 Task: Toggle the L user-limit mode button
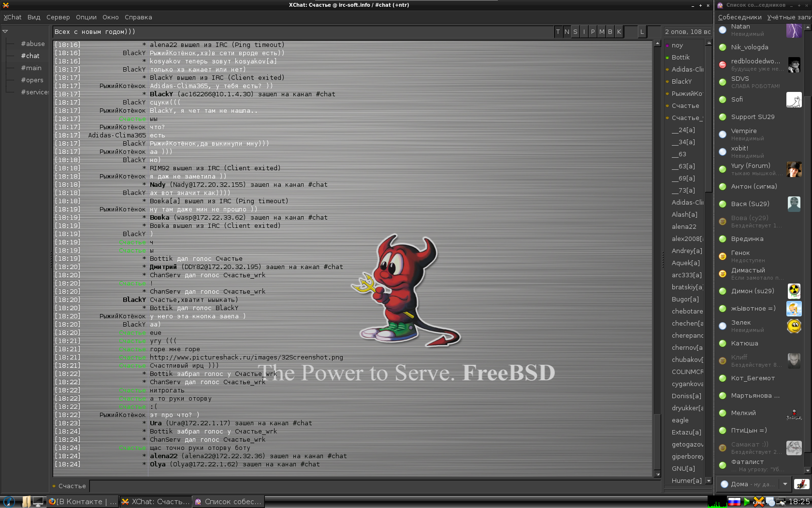pyautogui.click(x=642, y=32)
